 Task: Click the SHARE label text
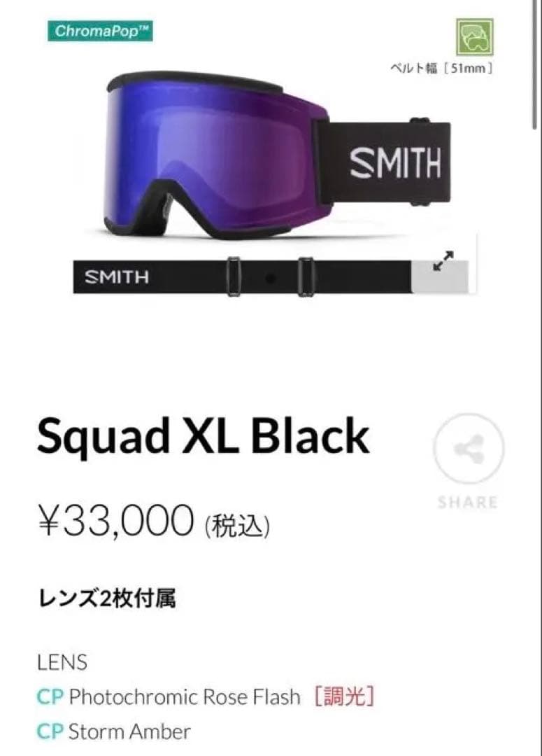467,503
